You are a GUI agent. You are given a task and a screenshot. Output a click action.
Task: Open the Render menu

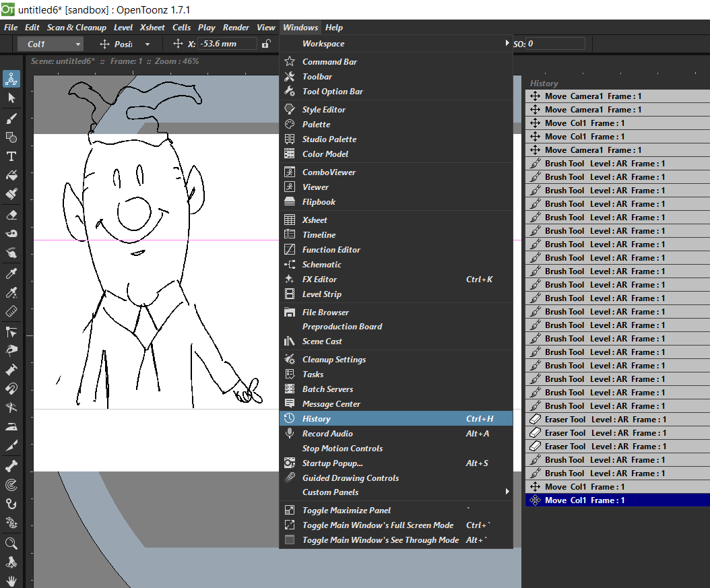236,28
